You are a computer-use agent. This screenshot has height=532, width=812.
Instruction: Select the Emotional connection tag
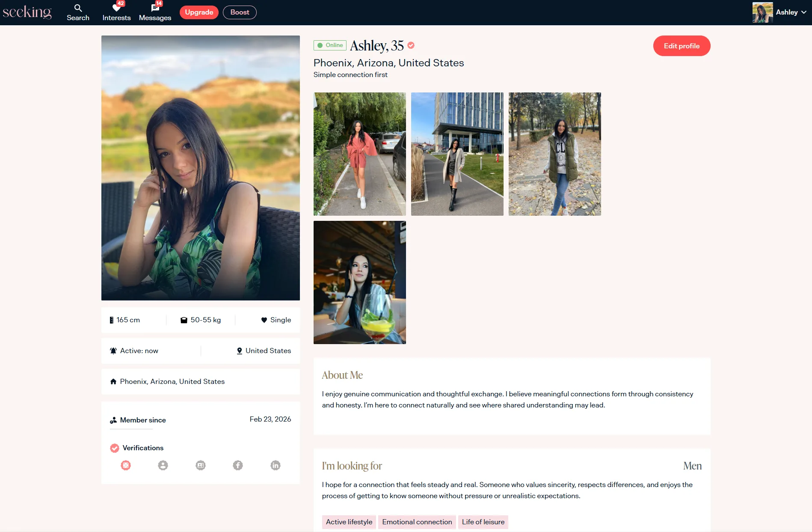[417, 522]
